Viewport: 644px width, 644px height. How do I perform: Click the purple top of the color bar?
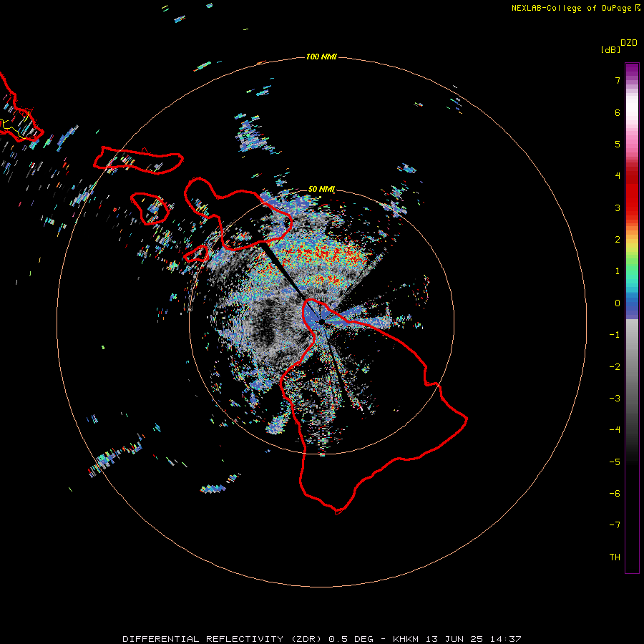tap(632, 70)
